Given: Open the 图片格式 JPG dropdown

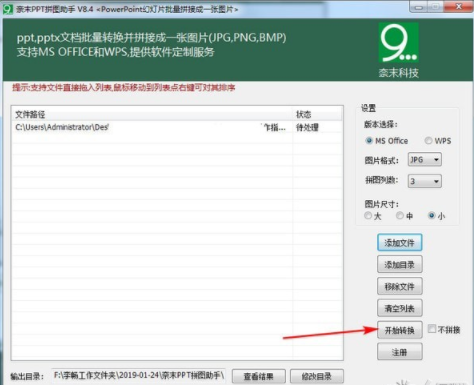Looking at the screenshot, I should (x=425, y=160).
